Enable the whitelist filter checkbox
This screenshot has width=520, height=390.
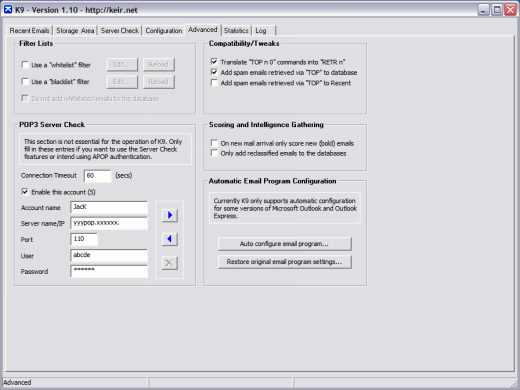25,64
